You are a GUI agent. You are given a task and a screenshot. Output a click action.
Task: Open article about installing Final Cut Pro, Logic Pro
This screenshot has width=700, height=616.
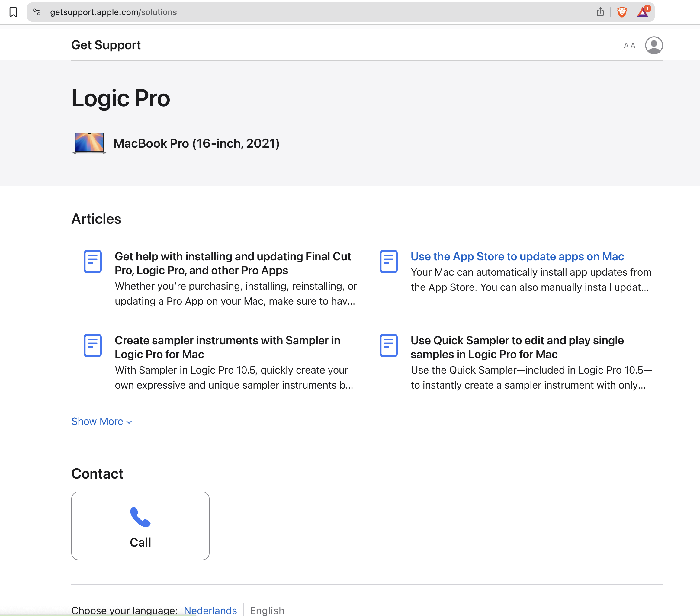click(233, 263)
